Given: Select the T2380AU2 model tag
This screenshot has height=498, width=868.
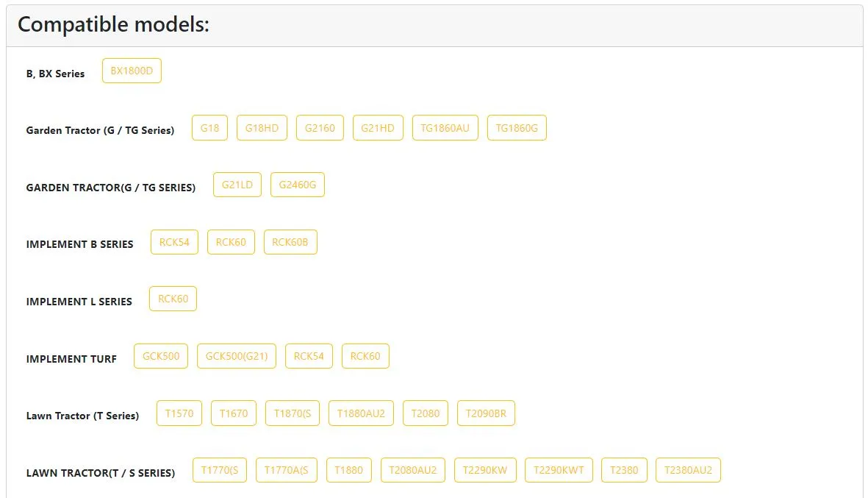Looking at the screenshot, I should (x=688, y=470).
